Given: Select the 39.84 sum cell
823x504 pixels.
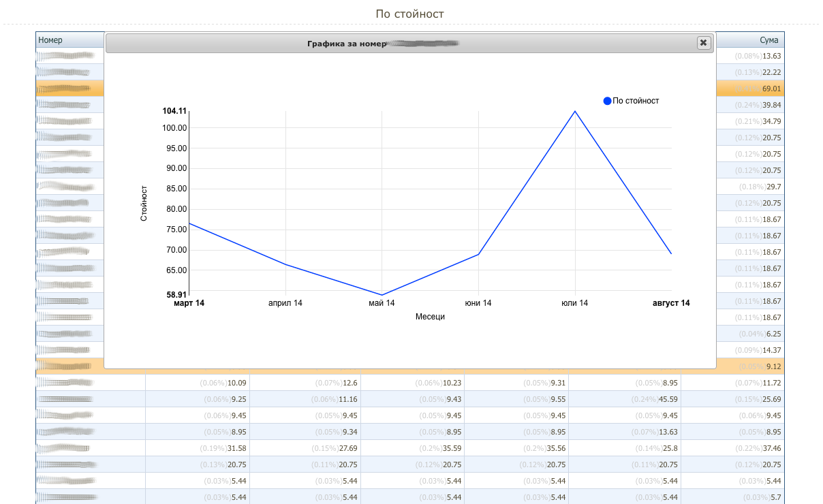Looking at the screenshot, I should click(x=771, y=105).
